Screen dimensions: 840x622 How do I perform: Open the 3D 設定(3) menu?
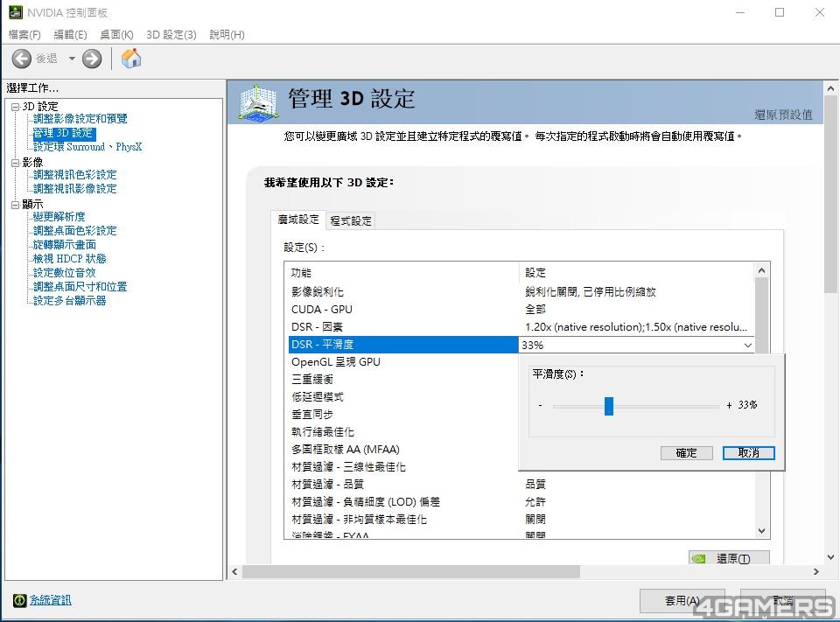coord(171,35)
